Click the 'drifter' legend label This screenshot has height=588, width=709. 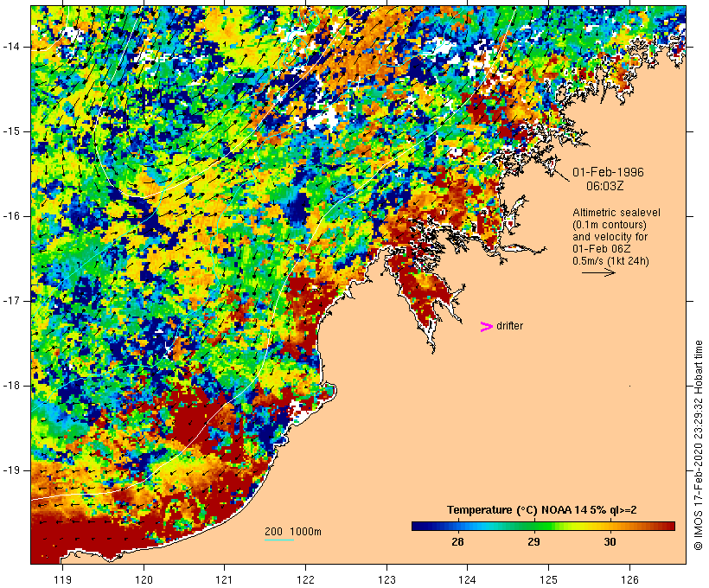[x=509, y=326]
